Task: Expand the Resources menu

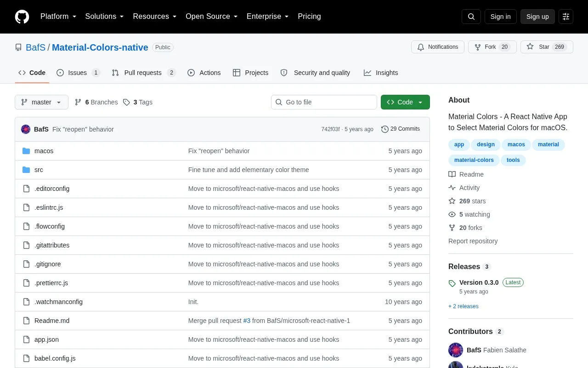Action: point(155,17)
